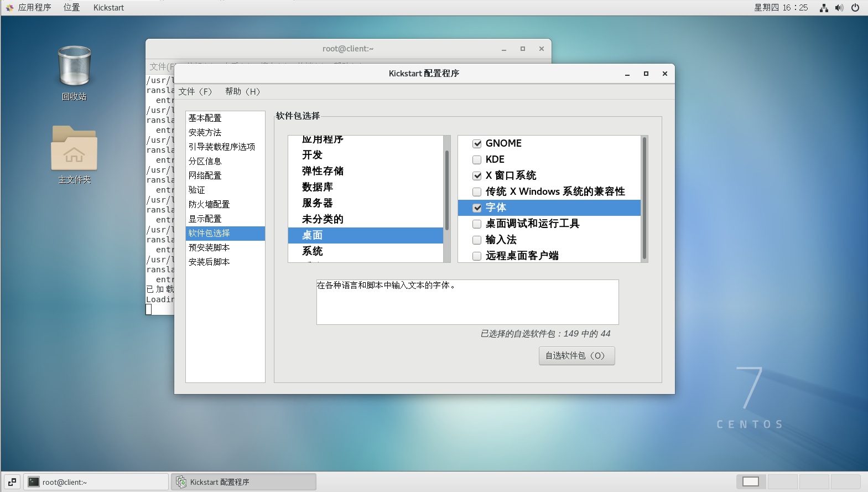
Task: Open the clock 星期四 16:25 in top bar
Action: (x=781, y=8)
